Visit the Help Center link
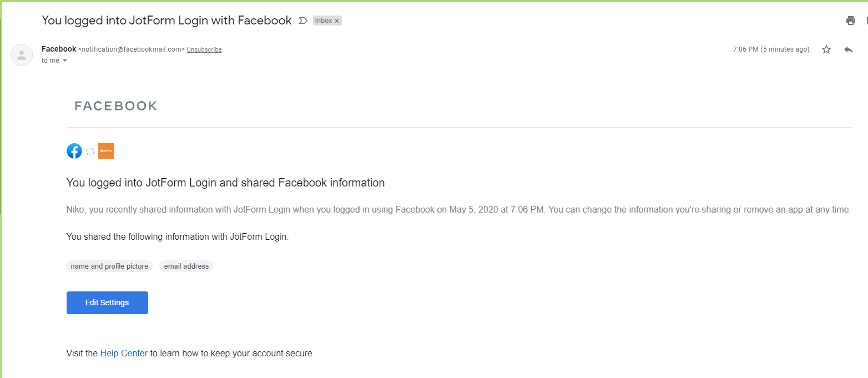868x378 pixels. coord(124,353)
